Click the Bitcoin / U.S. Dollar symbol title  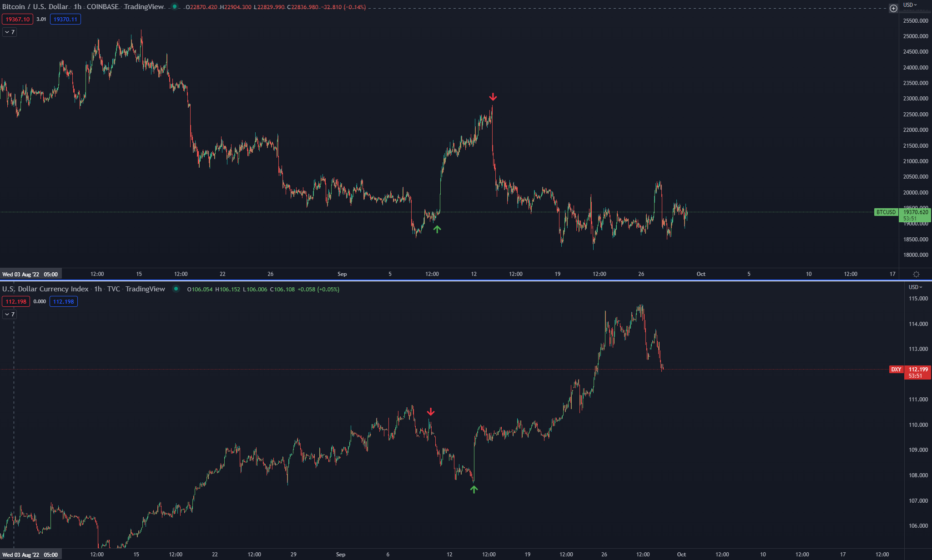(35, 7)
